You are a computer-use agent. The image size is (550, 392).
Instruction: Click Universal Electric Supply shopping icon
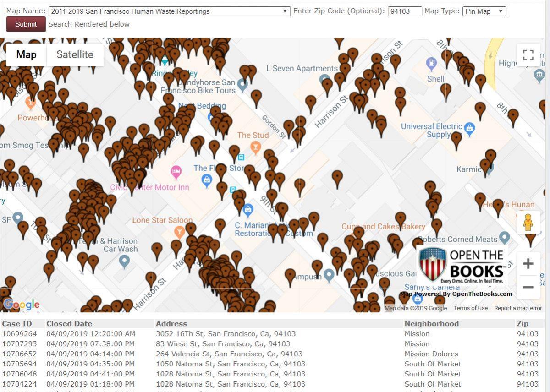click(x=469, y=130)
